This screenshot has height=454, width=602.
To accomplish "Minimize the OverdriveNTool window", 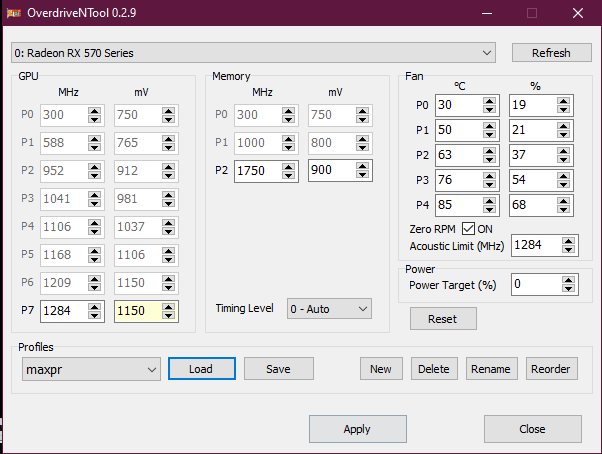I will click(487, 13).
